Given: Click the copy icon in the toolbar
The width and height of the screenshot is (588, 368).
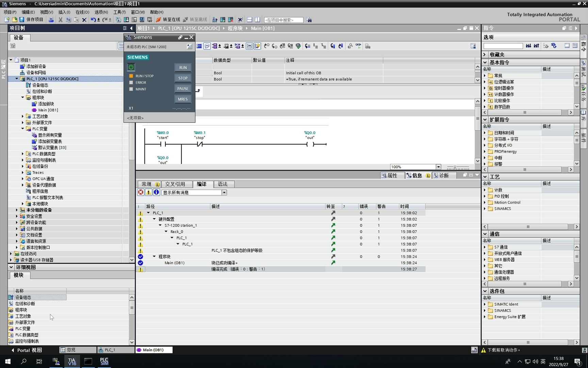Looking at the screenshot, I should coord(68,20).
